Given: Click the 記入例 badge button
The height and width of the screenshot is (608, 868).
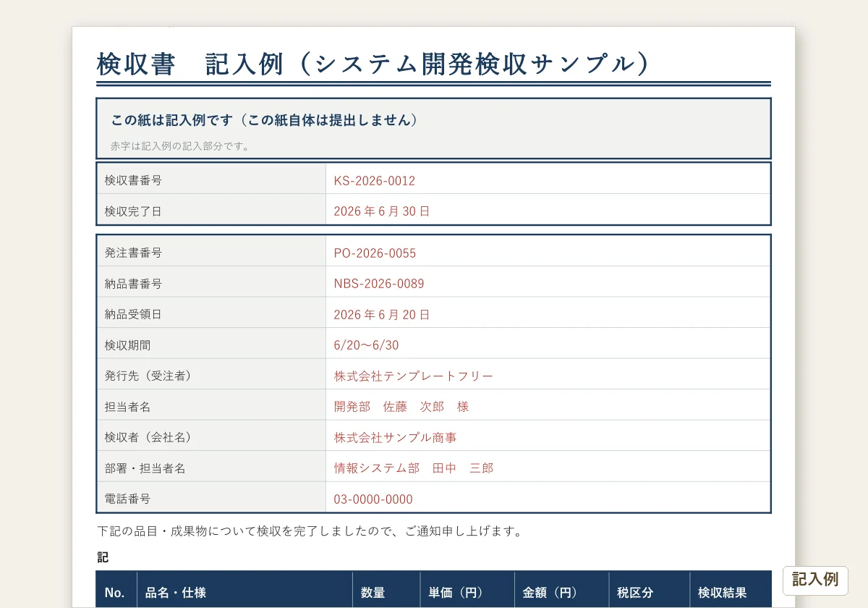Looking at the screenshot, I should pyautogui.click(x=815, y=580).
